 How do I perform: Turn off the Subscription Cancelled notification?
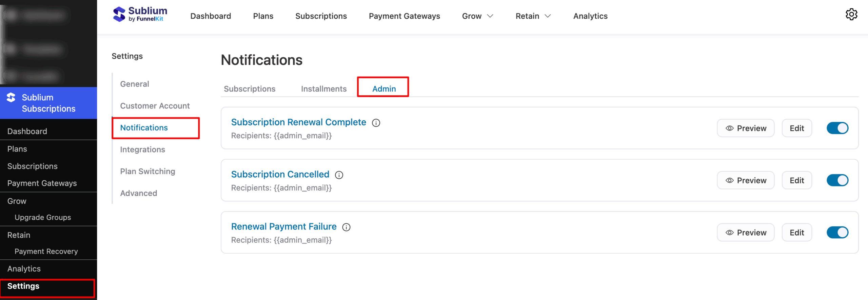click(x=837, y=180)
